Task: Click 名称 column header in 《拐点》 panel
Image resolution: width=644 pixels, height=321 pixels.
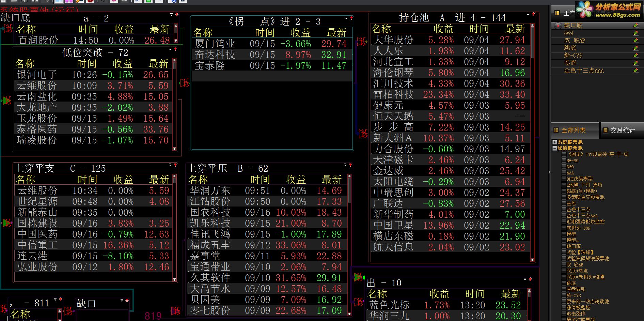Action: (203, 33)
